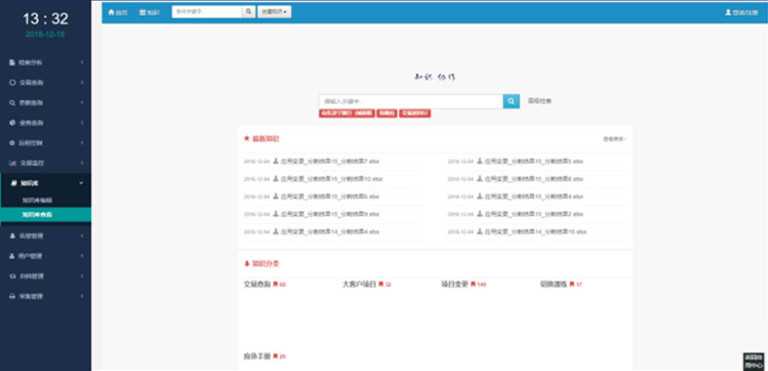Screen dimensions: 768x371
Task: Open document 应用变更_分枝结果14_分枝结果4.xlsx
Action: point(330,231)
